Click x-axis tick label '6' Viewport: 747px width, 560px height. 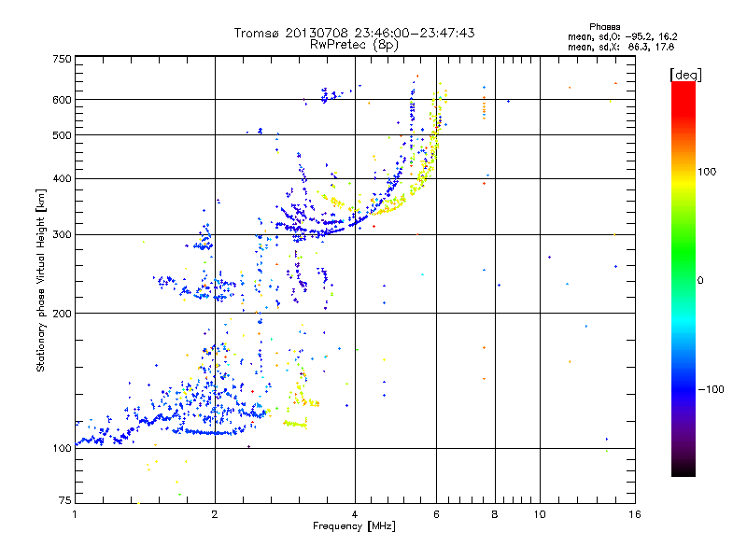[436, 514]
